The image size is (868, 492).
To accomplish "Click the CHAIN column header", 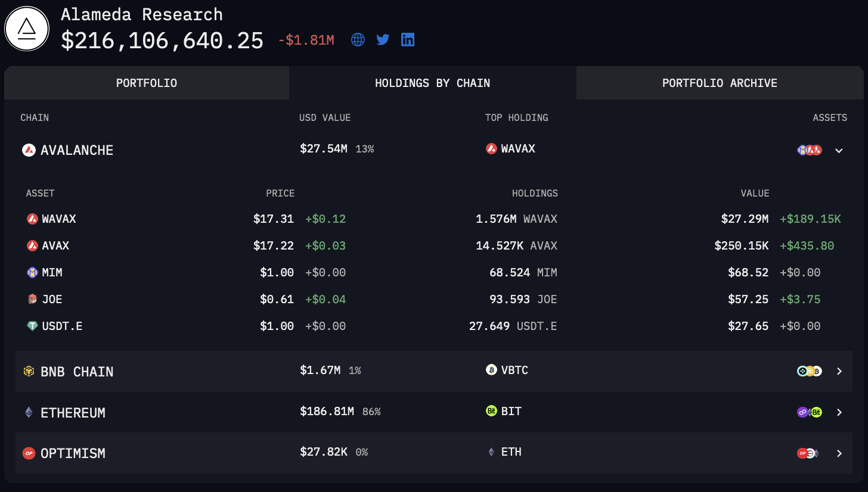I will pos(35,117).
